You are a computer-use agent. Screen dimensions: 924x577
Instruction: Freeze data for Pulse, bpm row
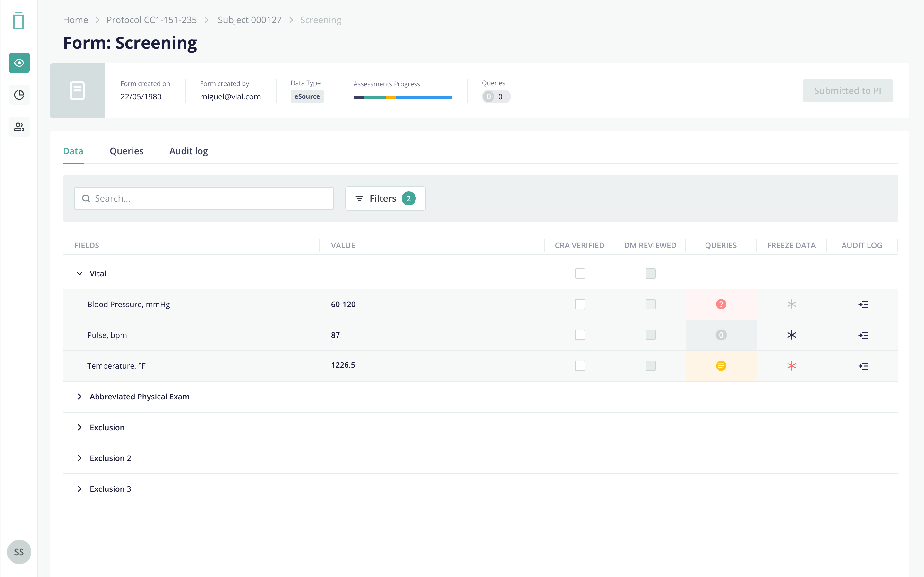pos(791,335)
